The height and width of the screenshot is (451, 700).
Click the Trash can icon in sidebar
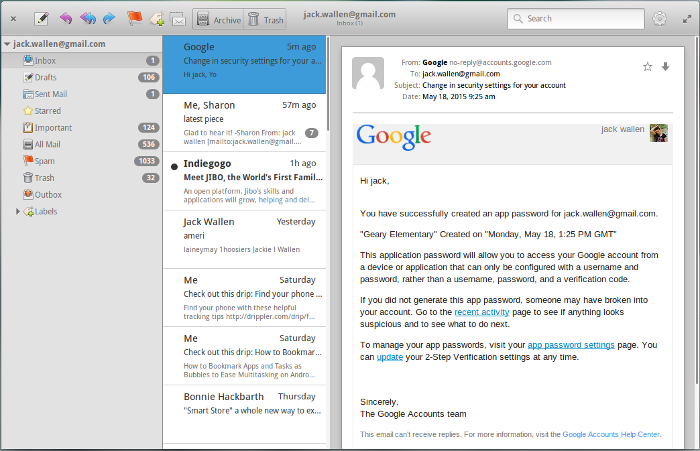pyautogui.click(x=28, y=177)
